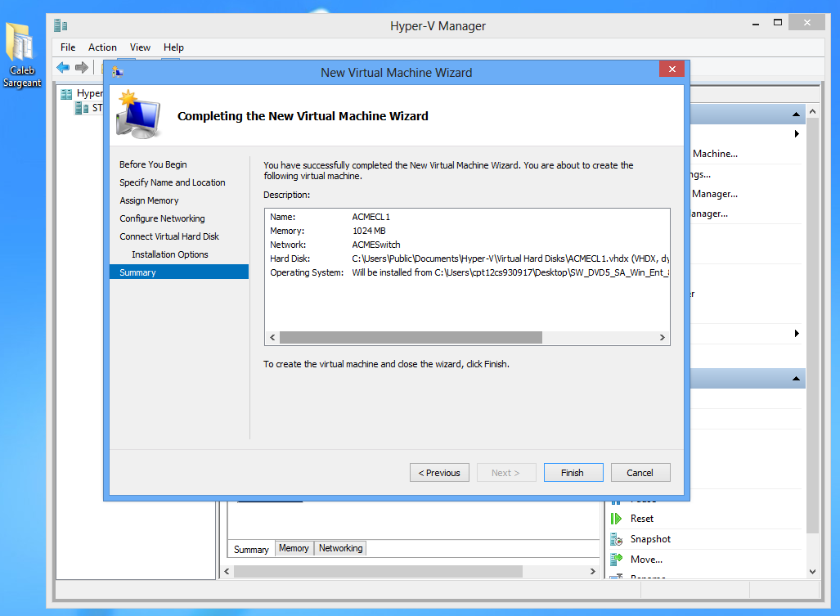Expand the Actions submenu arrow above lower section
The height and width of the screenshot is (616, 840).
(797, 333)
